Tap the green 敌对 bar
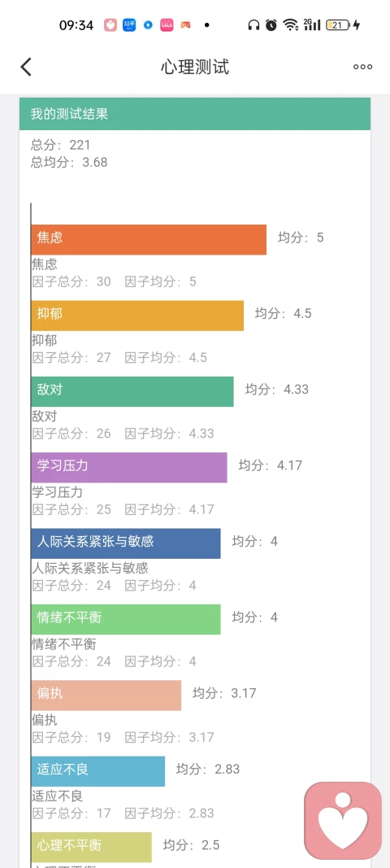Image resolution: width=390 pixels, height=868 pixels. [x=132, y=391]
